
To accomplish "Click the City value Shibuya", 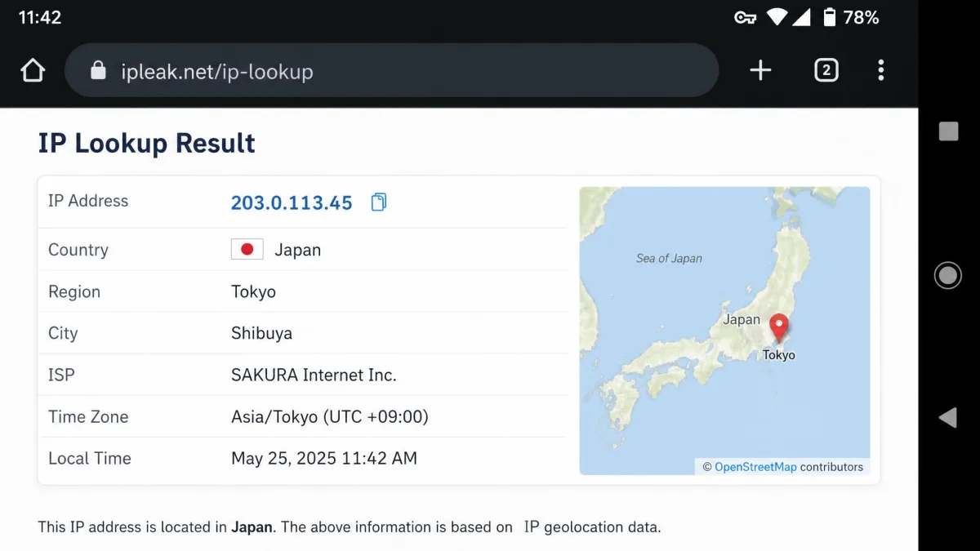I will (261, 333).
